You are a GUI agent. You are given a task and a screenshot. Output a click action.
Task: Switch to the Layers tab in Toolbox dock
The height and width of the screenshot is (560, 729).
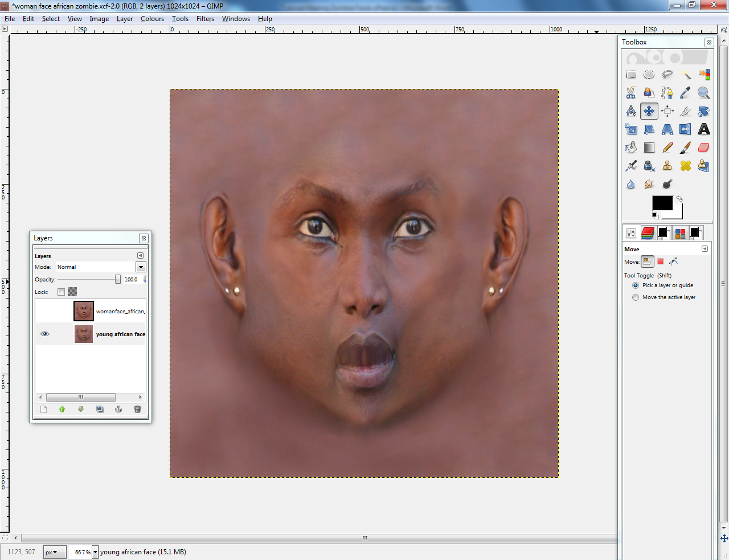click(x=648, y=232)
